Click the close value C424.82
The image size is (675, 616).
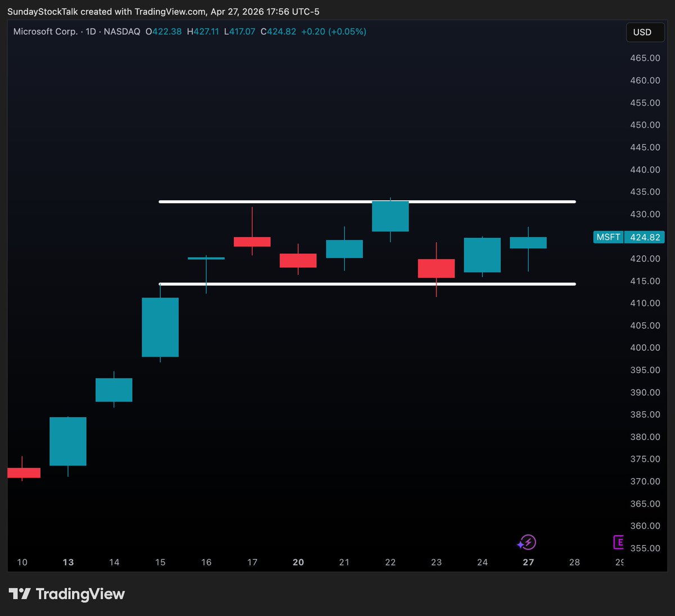(278, 32)
